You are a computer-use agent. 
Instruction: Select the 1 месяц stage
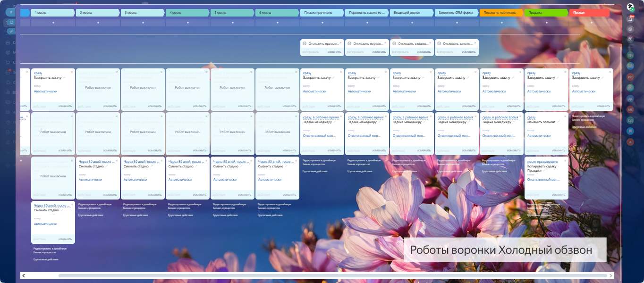pos(53,13)
